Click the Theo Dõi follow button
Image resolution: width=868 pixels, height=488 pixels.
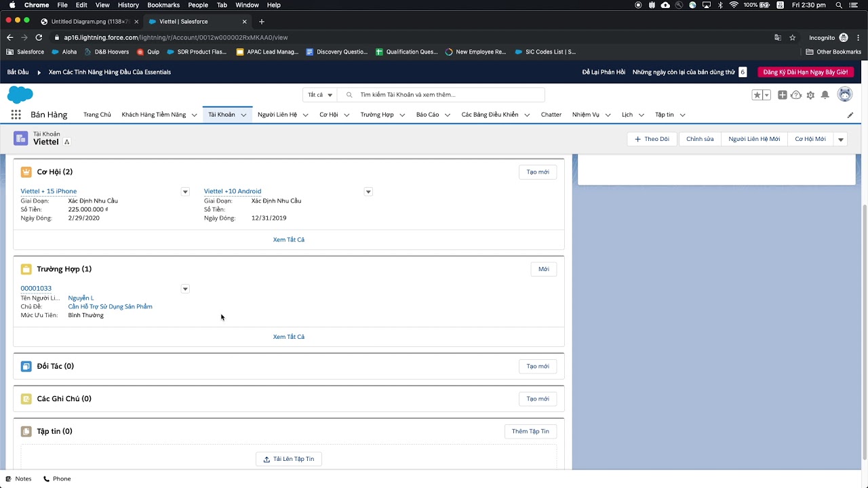652,139
